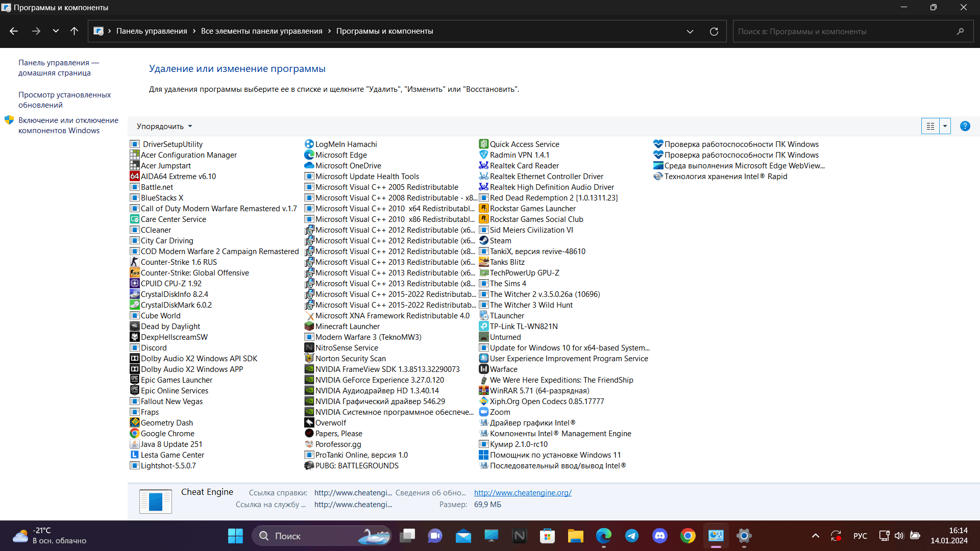
Task: Select the Java 8 Update 251 icon
Action: coord(135,444)
